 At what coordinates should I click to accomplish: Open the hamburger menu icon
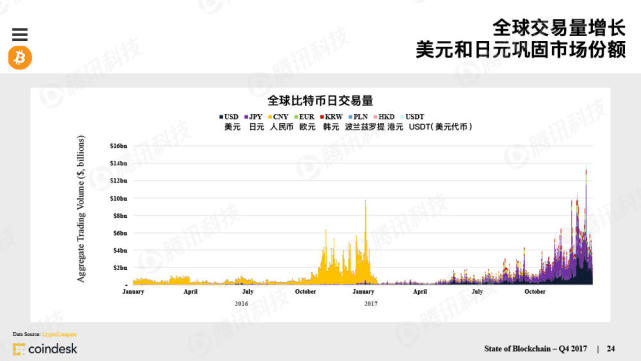coord(20,34)
